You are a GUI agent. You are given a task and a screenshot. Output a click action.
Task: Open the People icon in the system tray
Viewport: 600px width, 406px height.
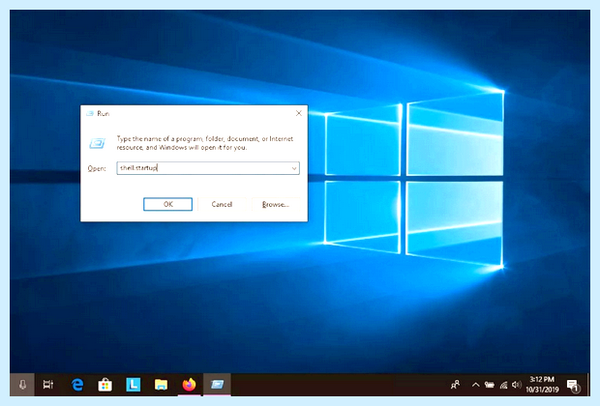coord(455,385)
